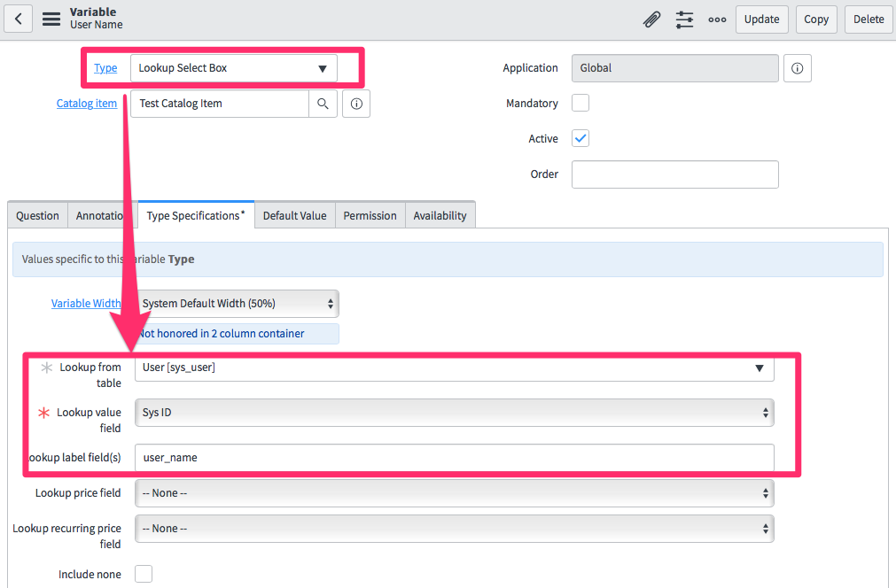Open the Availability tab

pyautogui.click(x=440, y=214)
